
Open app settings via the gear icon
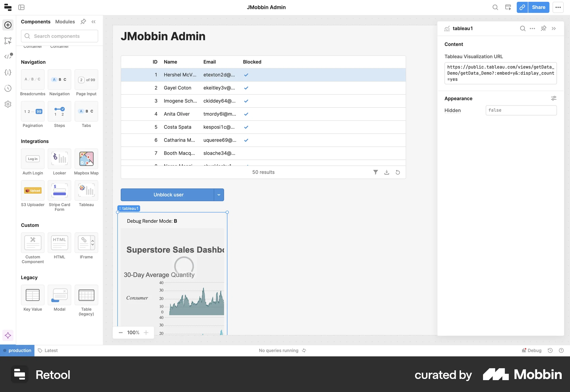[8, 104]
